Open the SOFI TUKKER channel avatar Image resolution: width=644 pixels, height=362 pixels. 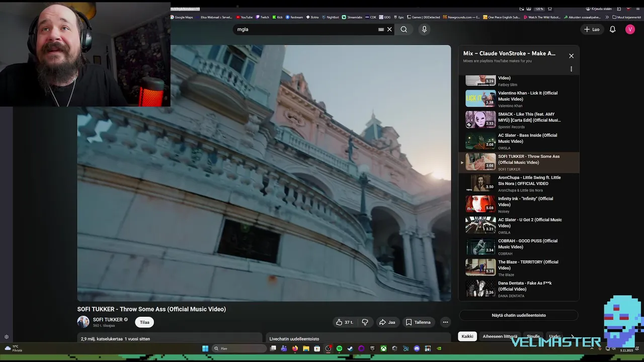83,322
